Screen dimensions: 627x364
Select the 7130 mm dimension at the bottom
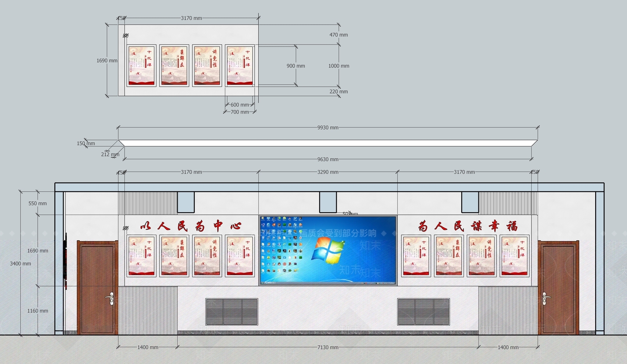328,347
